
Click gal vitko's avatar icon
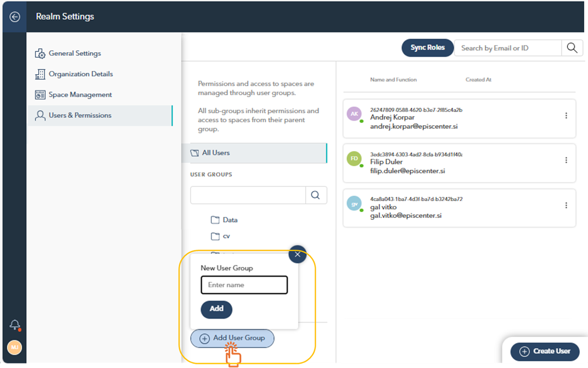pos(354,204)
